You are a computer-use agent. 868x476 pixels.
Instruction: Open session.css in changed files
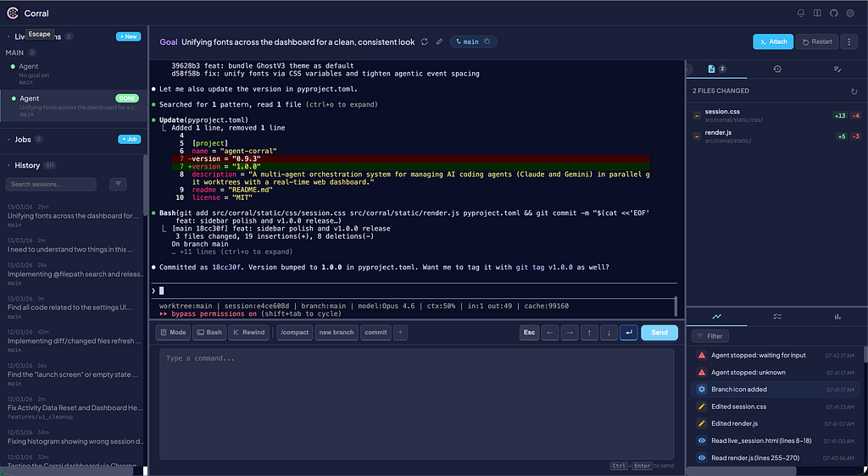coord(776,115)
